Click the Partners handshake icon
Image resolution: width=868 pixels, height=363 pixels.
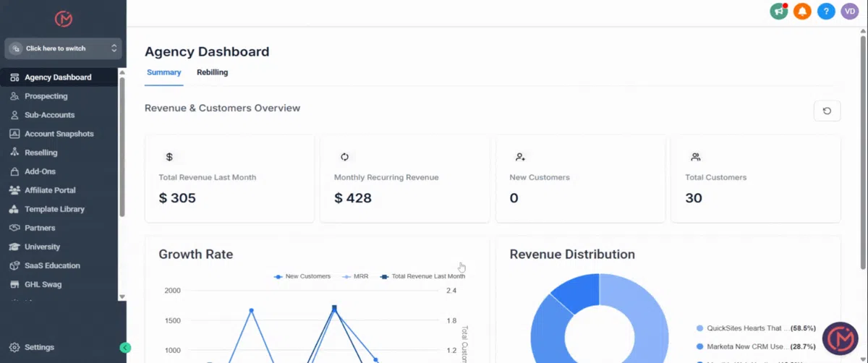[x=14, y=228]
